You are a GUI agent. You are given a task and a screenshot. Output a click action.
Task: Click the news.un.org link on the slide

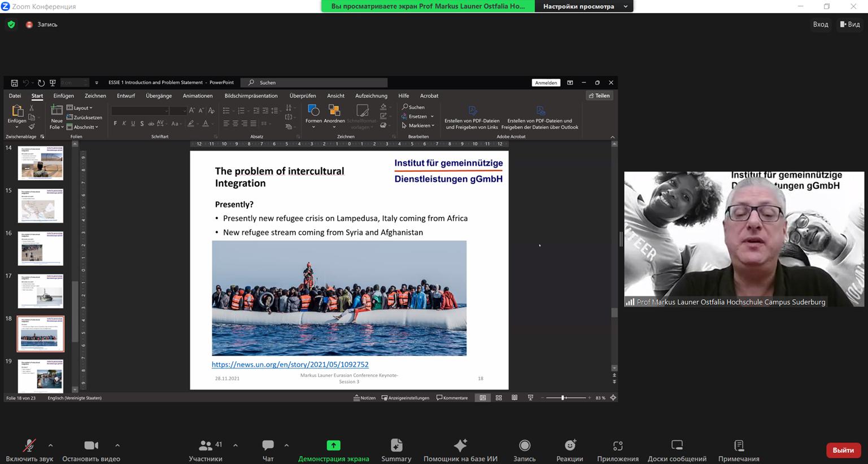coord(290,365)
